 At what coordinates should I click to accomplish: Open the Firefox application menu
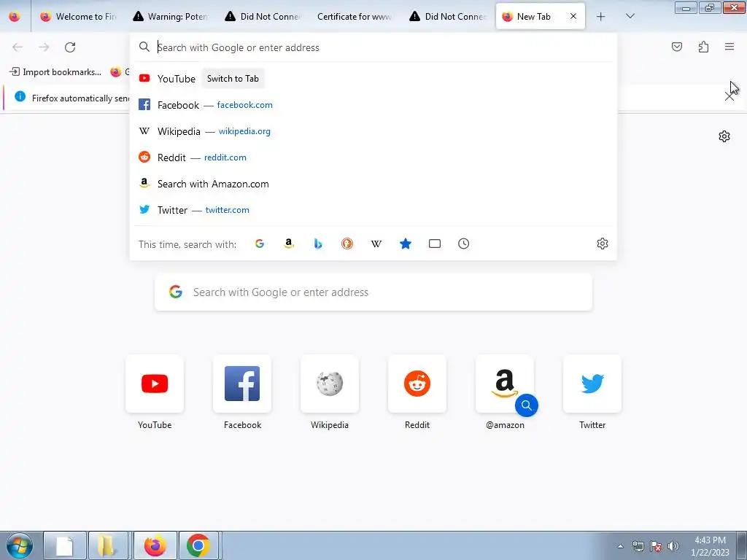click(729, 47)
